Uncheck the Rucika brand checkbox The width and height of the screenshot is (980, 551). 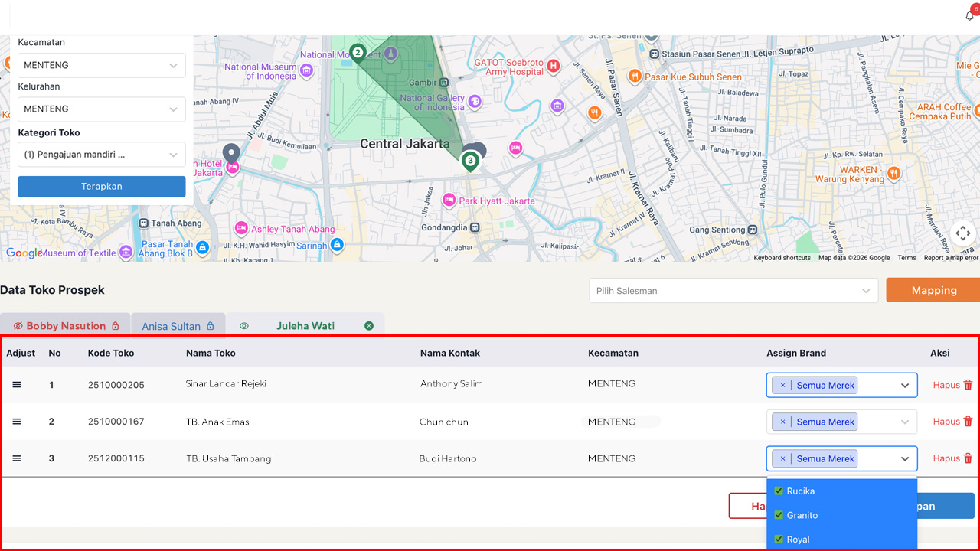click(x=779, y=491)
